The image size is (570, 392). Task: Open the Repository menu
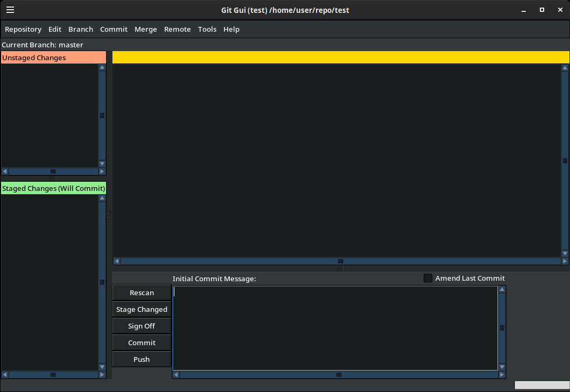(23, 30)
